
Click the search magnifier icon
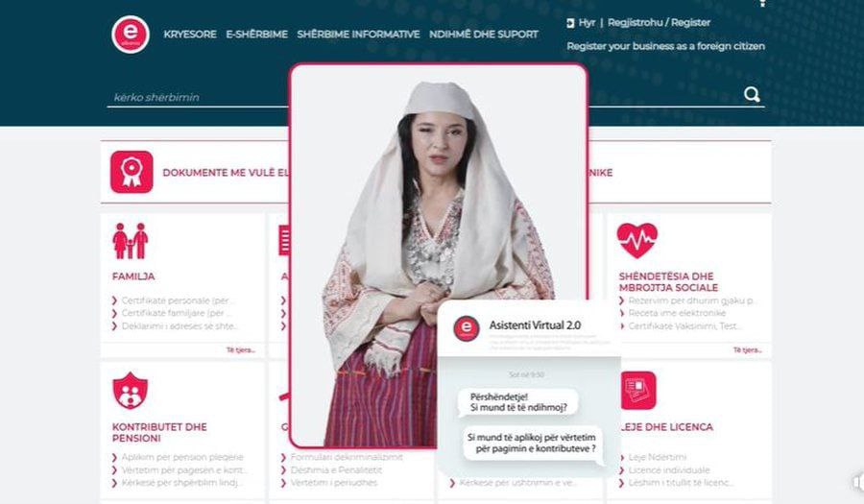click(x=752, y=95)
